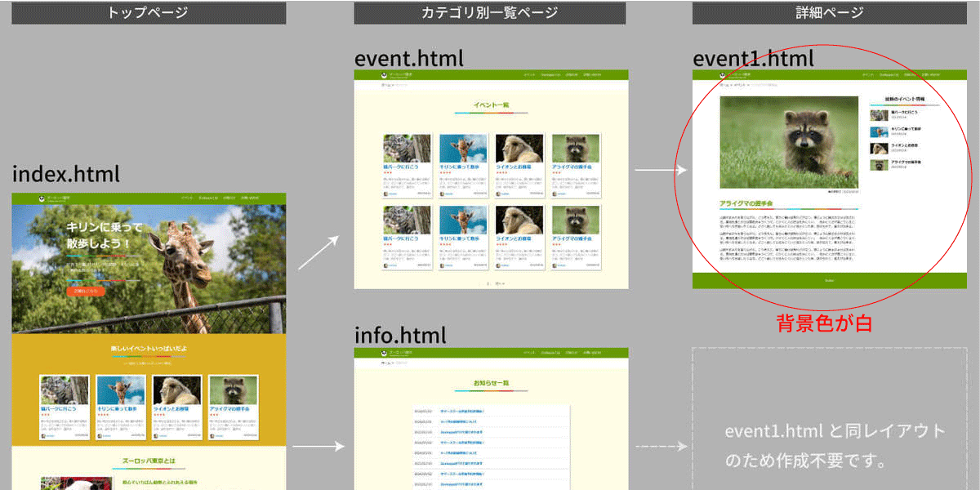
Task: Click the red 背景色が白 annotation text
Action: pyautogui.click(x=823, y=323)
